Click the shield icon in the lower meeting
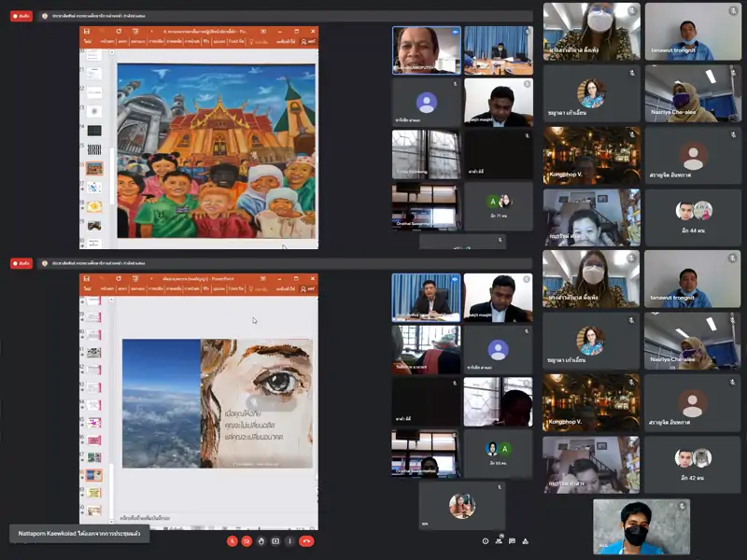 tap(44, 263)
